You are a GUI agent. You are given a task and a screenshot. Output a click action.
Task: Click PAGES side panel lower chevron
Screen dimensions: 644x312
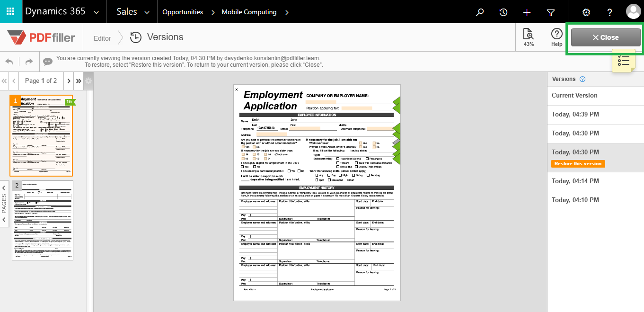pos(4,220)
